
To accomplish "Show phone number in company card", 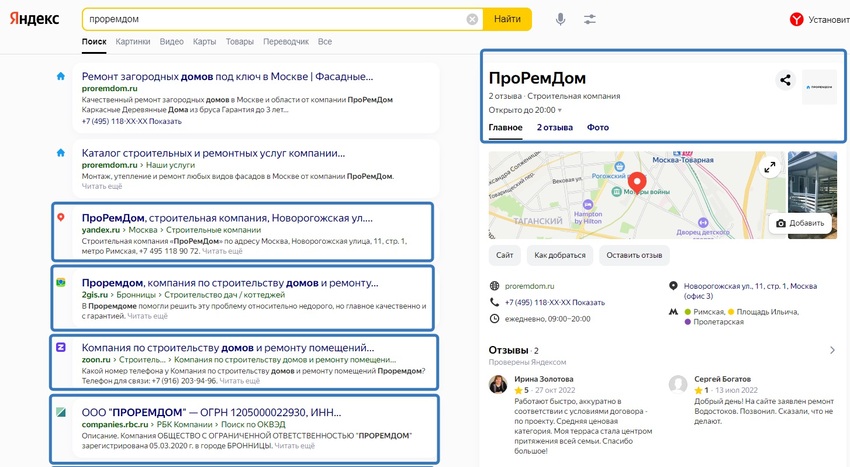I will pos(589,303).
